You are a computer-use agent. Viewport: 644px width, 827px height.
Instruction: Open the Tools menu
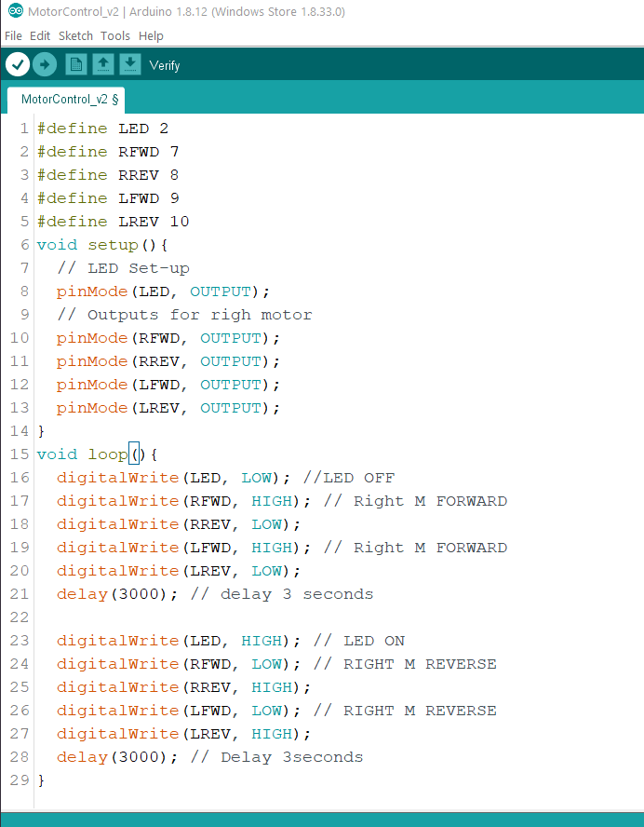point(115,35)
